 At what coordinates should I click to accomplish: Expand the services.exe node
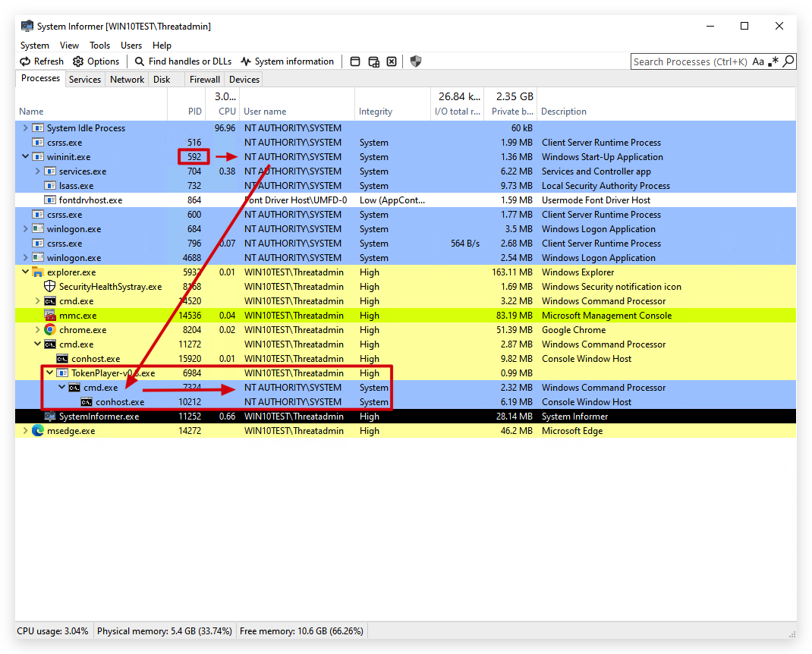(x=37, y=171)
